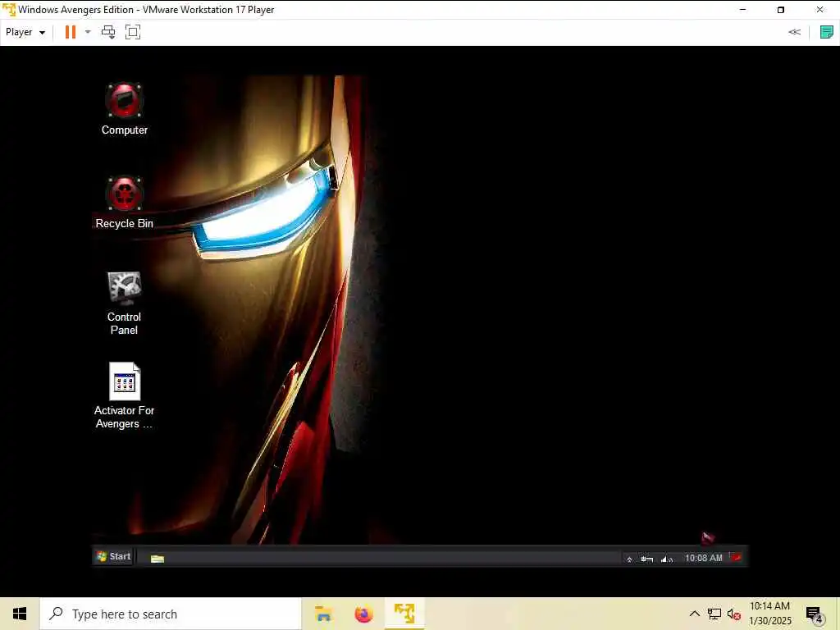Enter VMware full screen mode

132,32
